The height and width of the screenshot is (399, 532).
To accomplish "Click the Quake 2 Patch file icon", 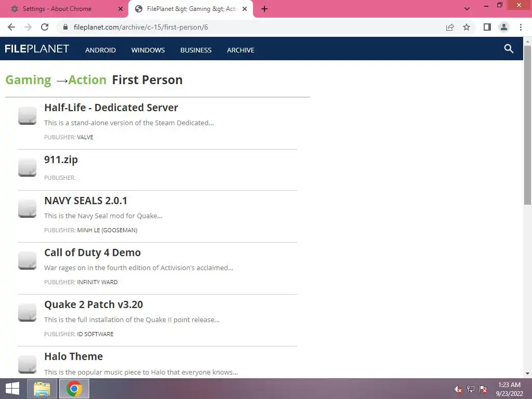I will coord(27,312).
